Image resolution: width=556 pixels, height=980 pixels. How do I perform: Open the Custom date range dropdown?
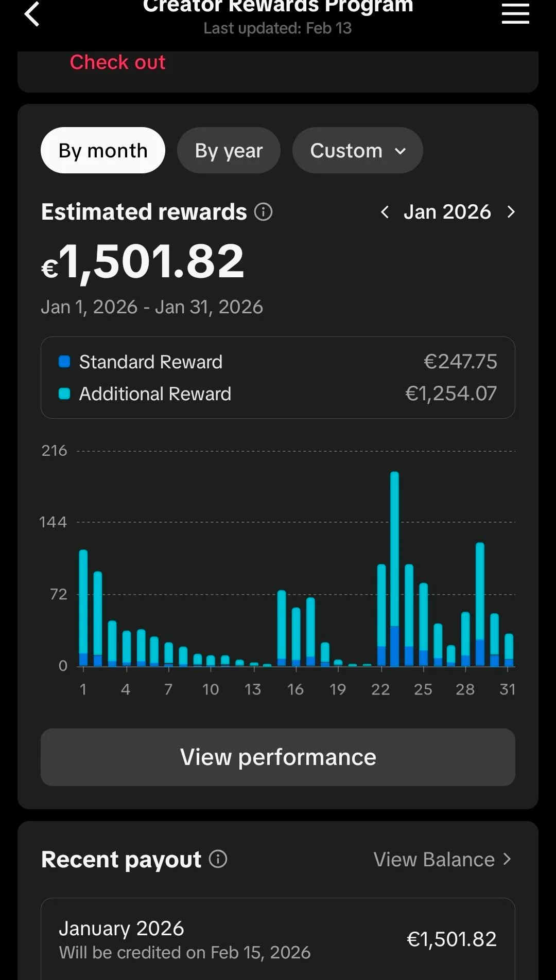click(357, 151)
